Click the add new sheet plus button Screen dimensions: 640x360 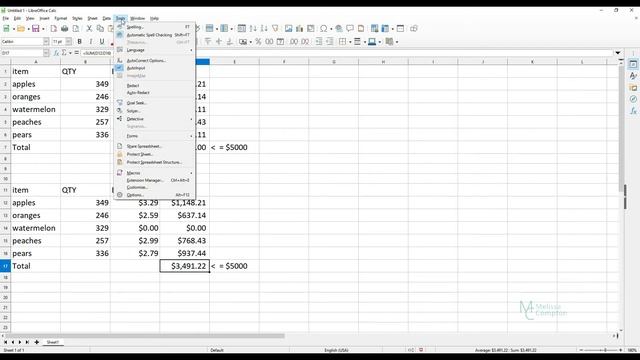click(x=36, y=342)
